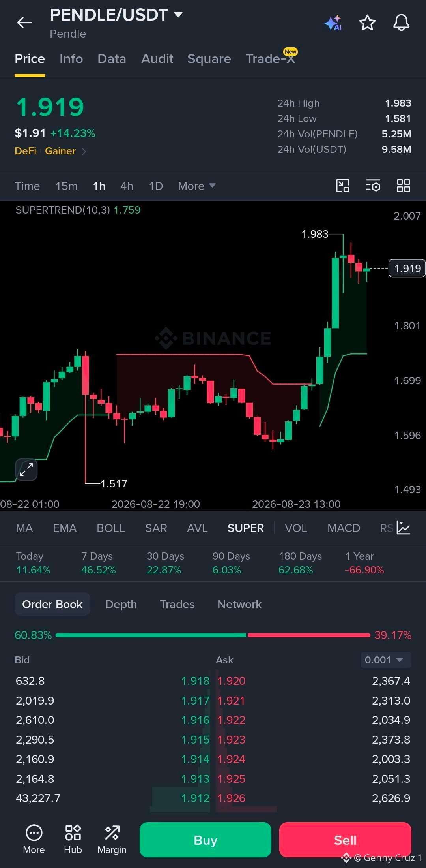
Task: Set a price alert with bell icon
Action: point(401,23)
